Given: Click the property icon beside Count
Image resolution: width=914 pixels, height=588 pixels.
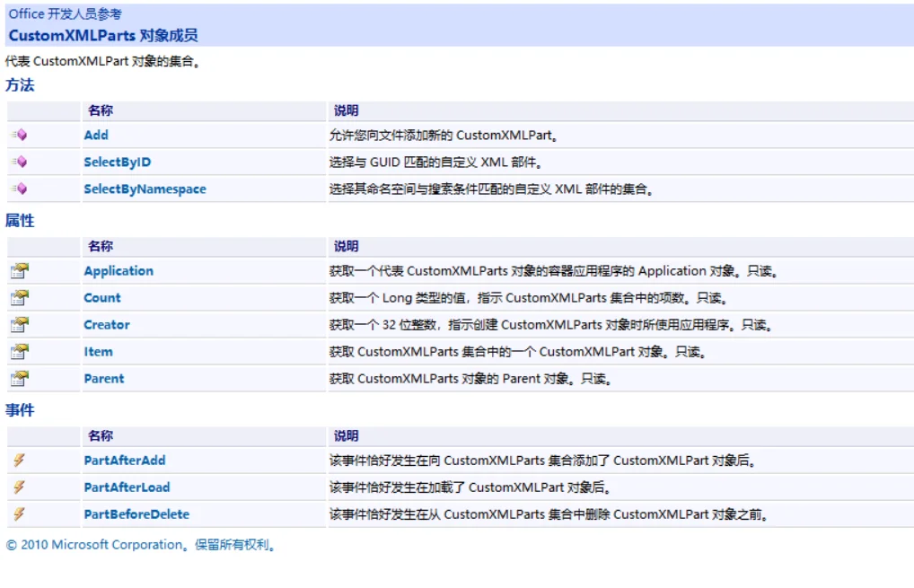Looking at the screenshot, I should (19, 298).
